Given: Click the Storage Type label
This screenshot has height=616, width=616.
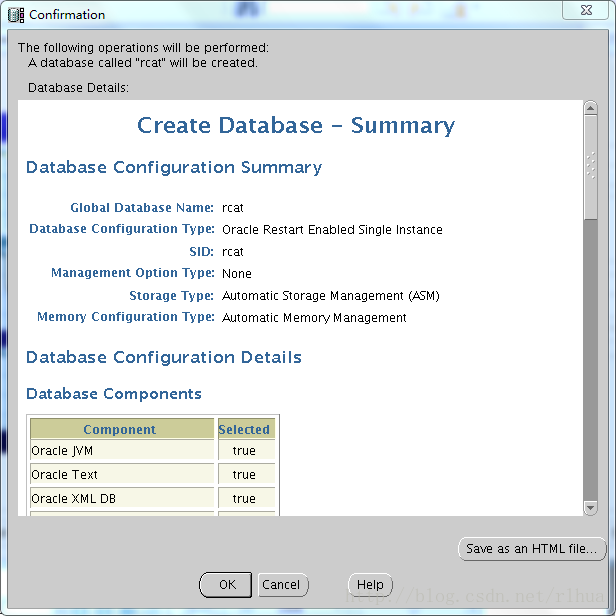Looking at the screenshot, I should pos(171,295).
